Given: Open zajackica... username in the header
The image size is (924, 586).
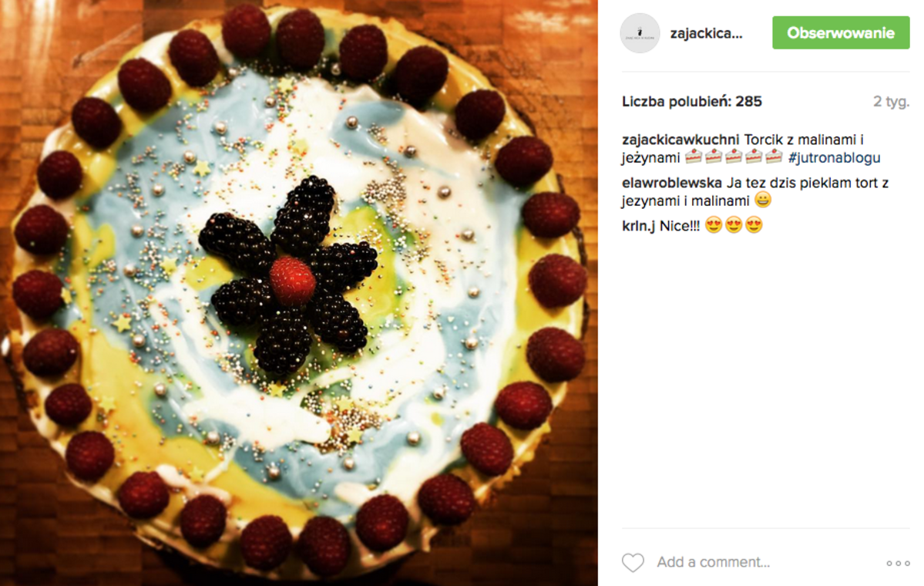Looking at the screenshot, I should coord(706,34).
